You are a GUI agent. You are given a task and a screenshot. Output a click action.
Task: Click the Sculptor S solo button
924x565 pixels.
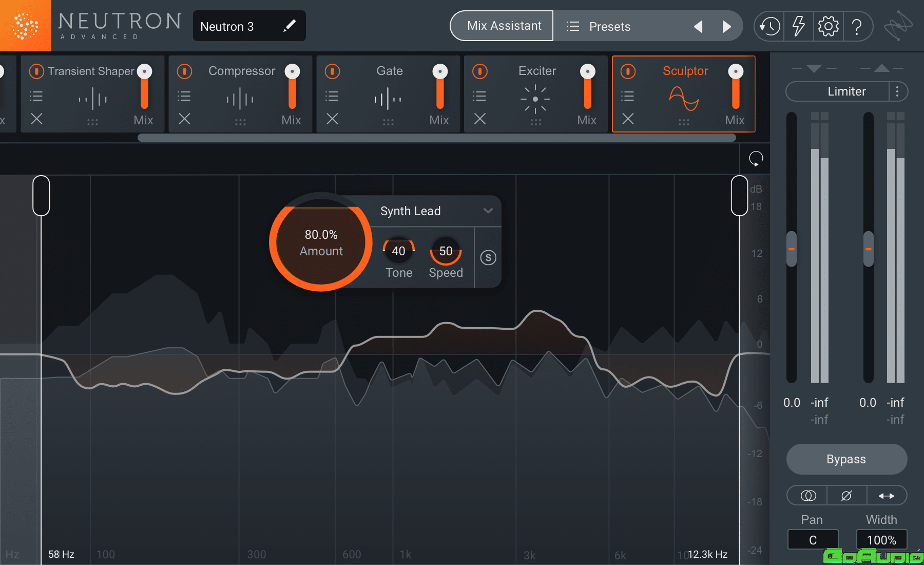coord(488,257)
